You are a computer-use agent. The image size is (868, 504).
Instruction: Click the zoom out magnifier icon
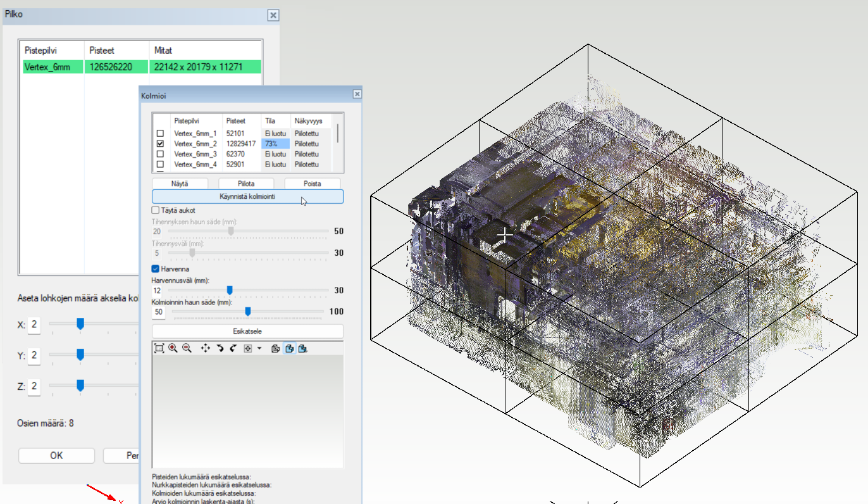187,348
